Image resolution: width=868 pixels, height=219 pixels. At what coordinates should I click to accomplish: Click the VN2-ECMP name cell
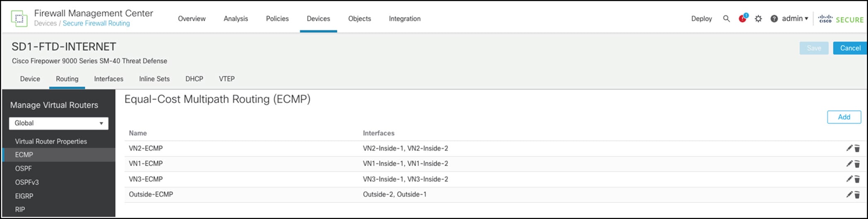click(x=146, y=148)
